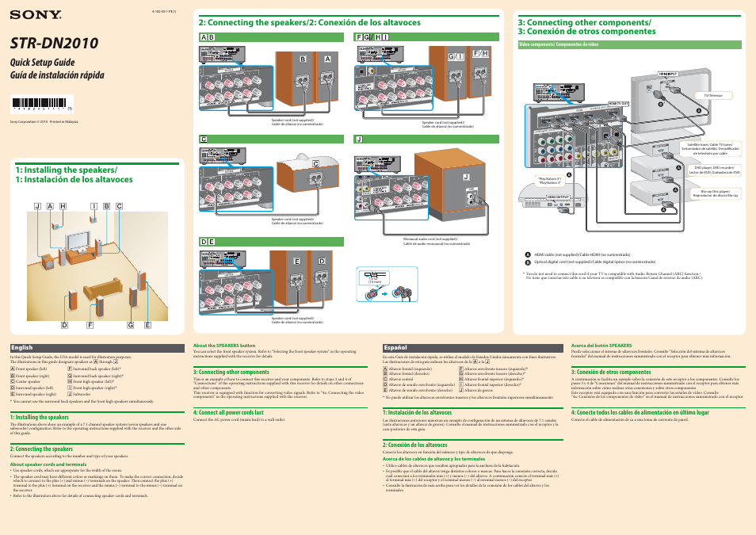Click heading "2: Connecting the speakers/2: Conexión de los altavoces"
The image size is (756, 535).
coord(310,23)
